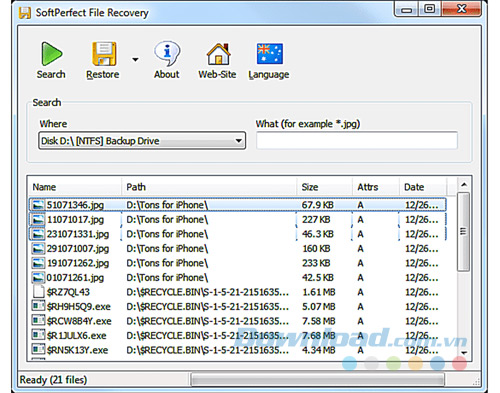Click the Restore floppy disk icon
This screenshot has width=500, height=393.
[104, 54]
